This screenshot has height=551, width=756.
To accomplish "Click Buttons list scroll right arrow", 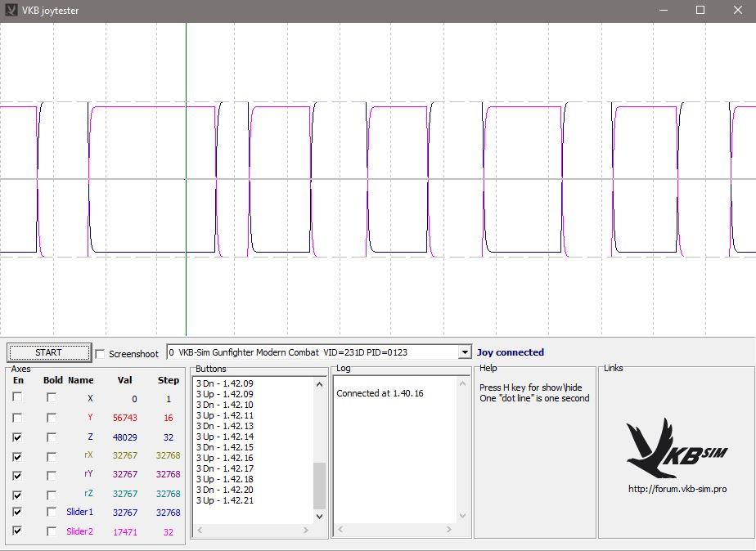I will 307,530.
